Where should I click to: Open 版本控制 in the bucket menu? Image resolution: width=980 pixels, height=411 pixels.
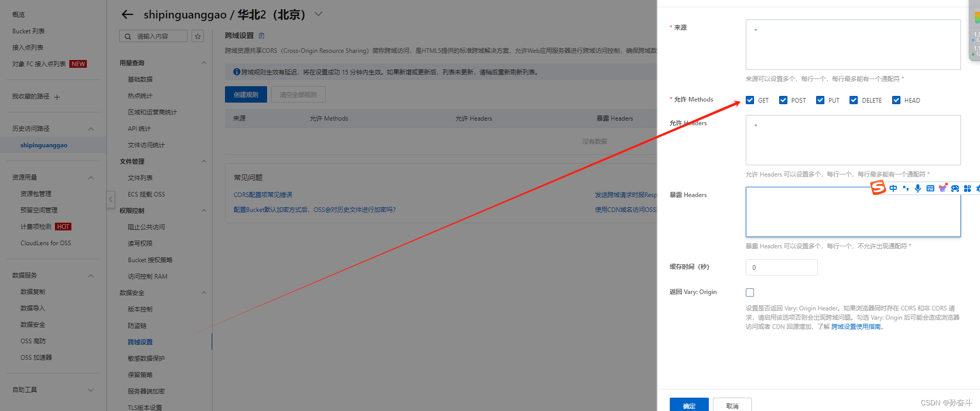click(140, 309)
